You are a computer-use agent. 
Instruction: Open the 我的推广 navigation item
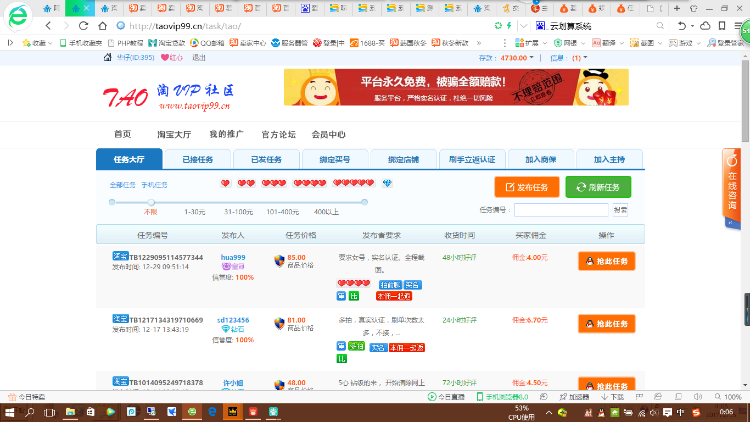226,134
